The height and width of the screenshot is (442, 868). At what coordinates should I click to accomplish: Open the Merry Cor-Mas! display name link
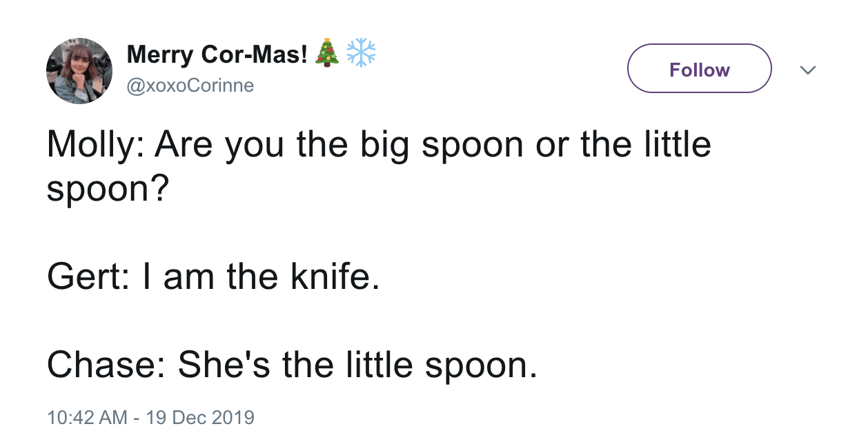pos(217,54)
